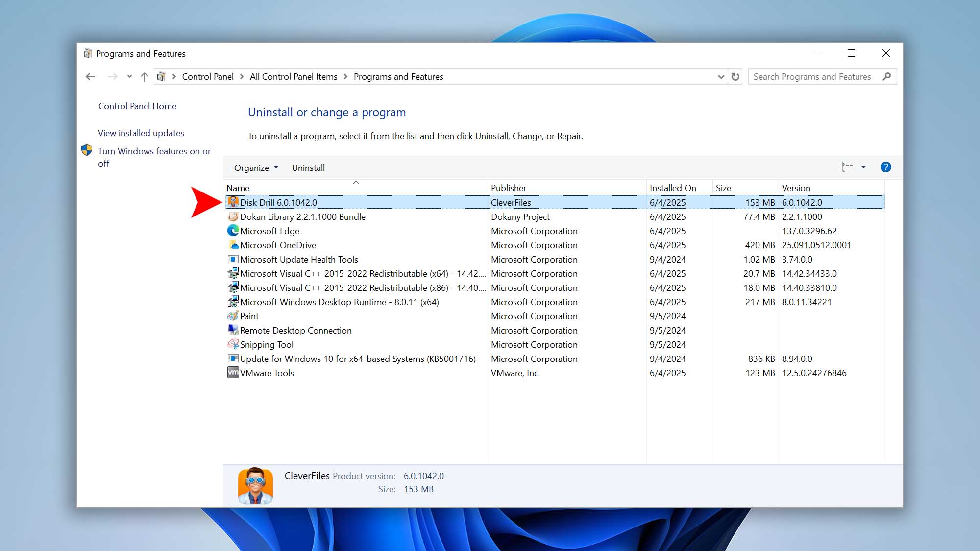The image size is (980, 551).
Task: Click version 137.0.3296.62 cell
Action: click(x=809, y=231)
